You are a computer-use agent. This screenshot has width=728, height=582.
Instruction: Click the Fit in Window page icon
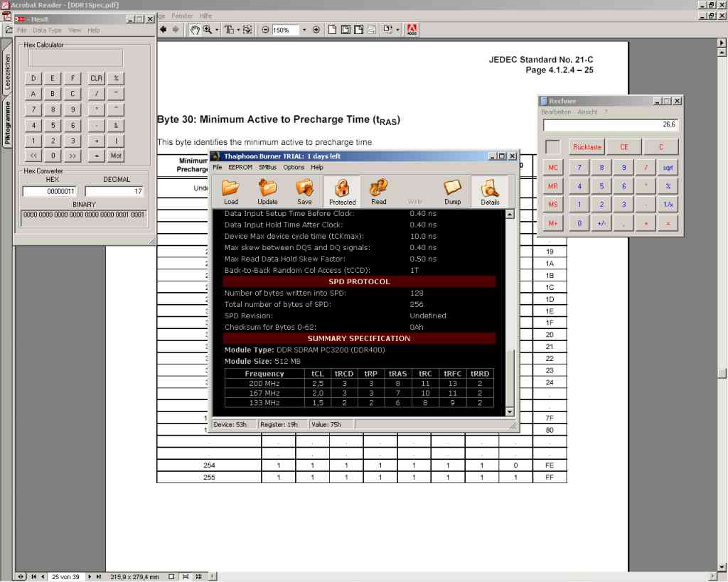(x=346, y=30)
